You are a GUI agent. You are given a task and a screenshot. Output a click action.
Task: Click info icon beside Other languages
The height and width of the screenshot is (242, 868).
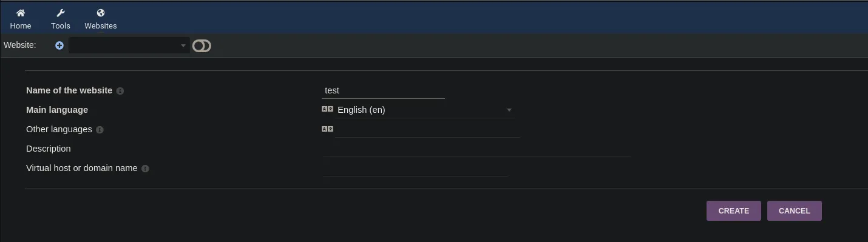[100, 130]
